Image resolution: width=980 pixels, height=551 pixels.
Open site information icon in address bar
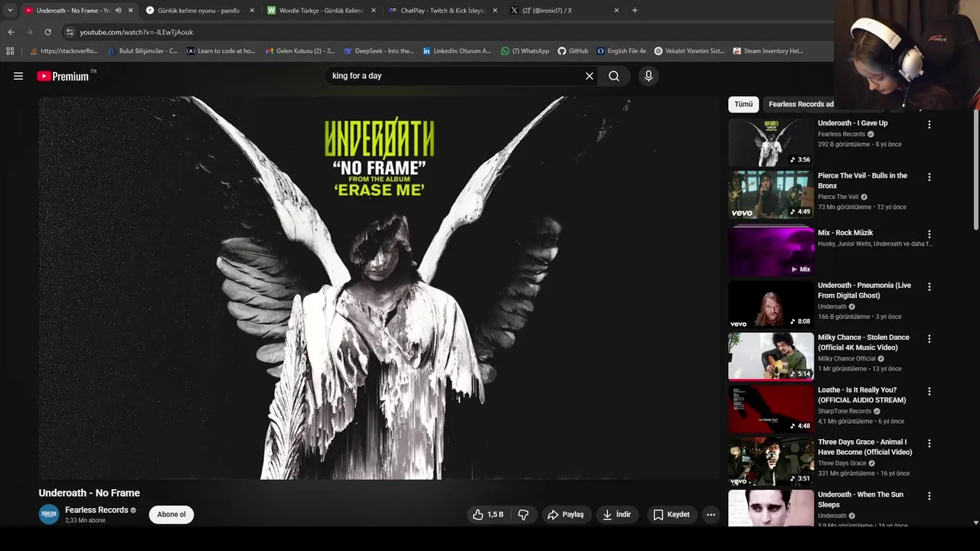pyautogui.click(x=70, y=32)
